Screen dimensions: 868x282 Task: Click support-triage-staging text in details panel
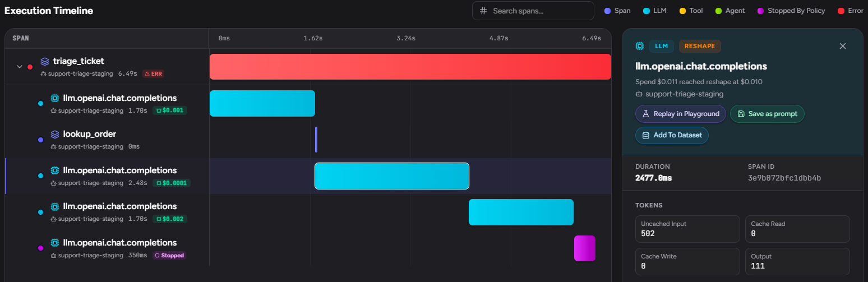(x=684, y=94)
